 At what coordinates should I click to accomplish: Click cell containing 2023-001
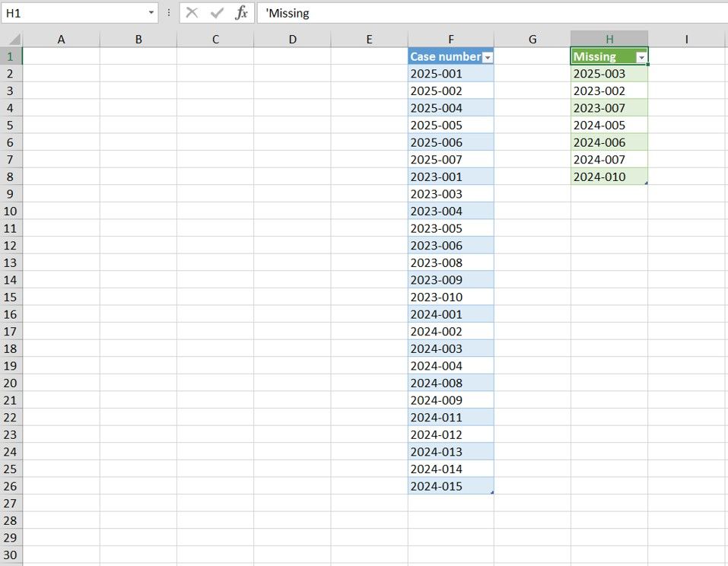click(451, 176)
